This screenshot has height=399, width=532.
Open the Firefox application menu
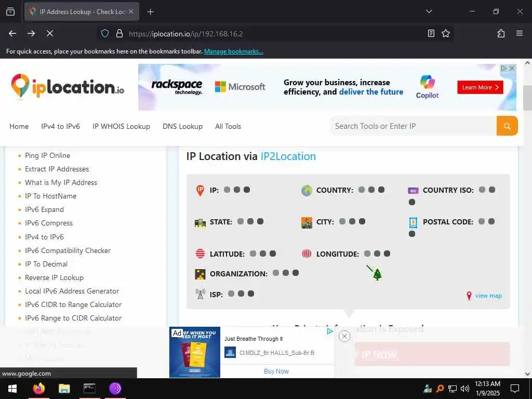pos(519,33)
